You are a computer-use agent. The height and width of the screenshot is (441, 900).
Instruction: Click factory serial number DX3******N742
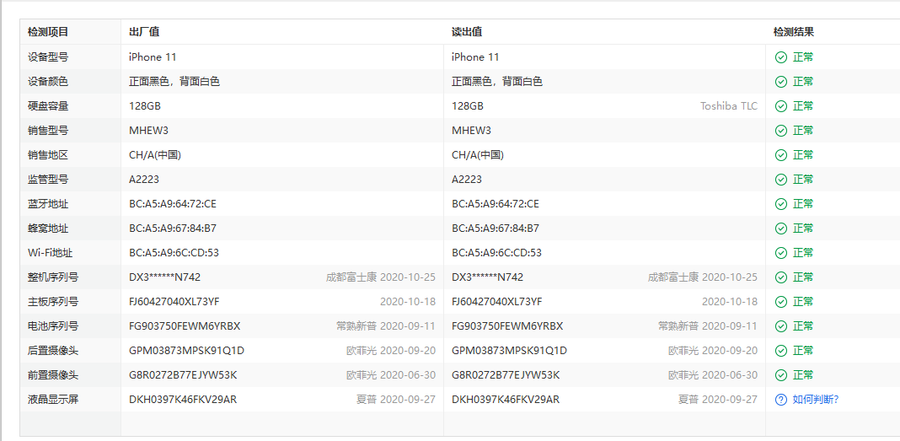pyautogui.click(x=165, y=277)
